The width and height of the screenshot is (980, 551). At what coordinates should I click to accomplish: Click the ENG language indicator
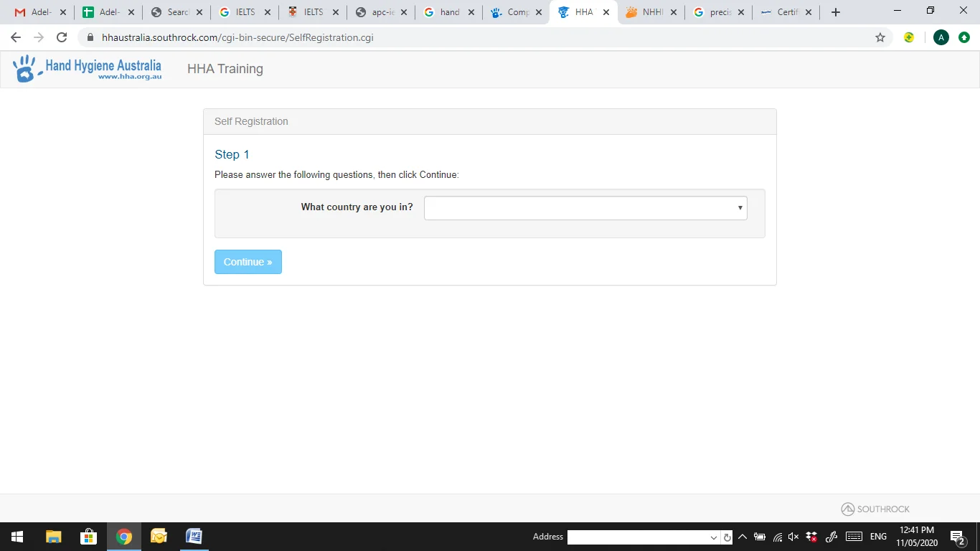click(878, 537)
